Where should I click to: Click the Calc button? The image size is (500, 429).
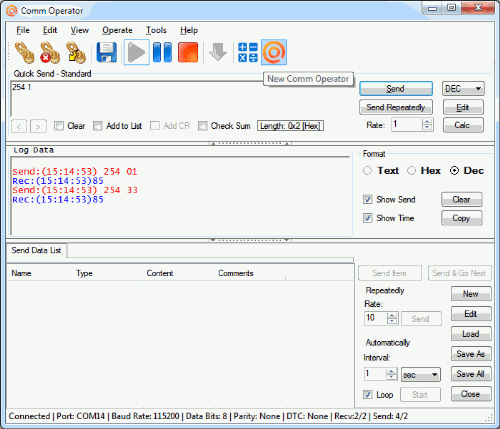pyautogui.click(x=463, y=125)
